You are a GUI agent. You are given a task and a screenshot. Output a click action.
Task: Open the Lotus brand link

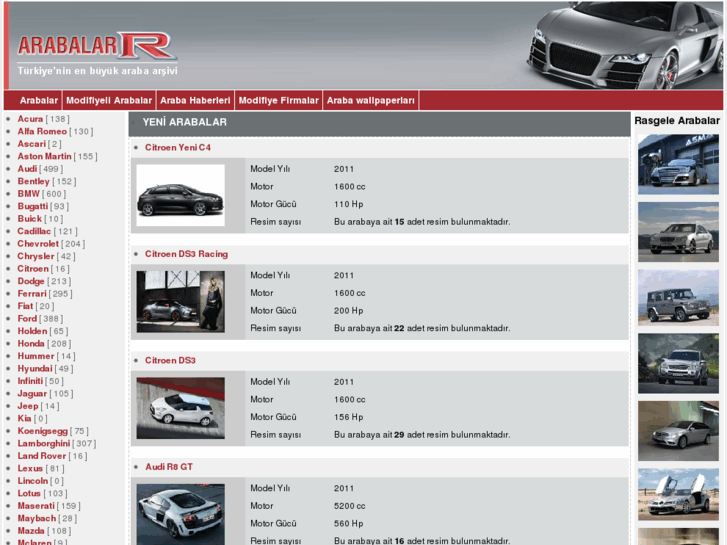pyautogui.click(x=29, y=494)
